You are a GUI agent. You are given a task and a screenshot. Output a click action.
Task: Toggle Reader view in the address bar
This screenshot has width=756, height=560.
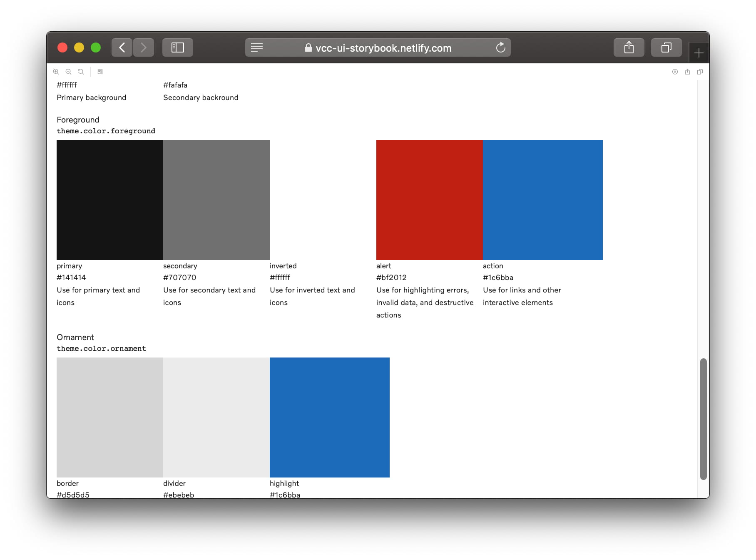tap(256, 47)
